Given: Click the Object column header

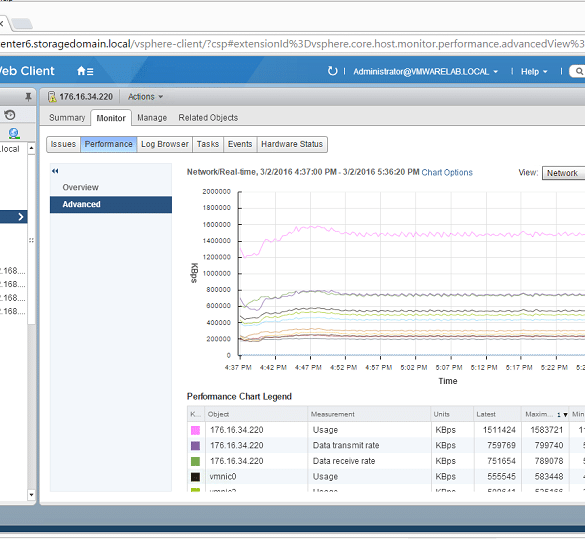Looking at the screenshot, I should [256, 414].
